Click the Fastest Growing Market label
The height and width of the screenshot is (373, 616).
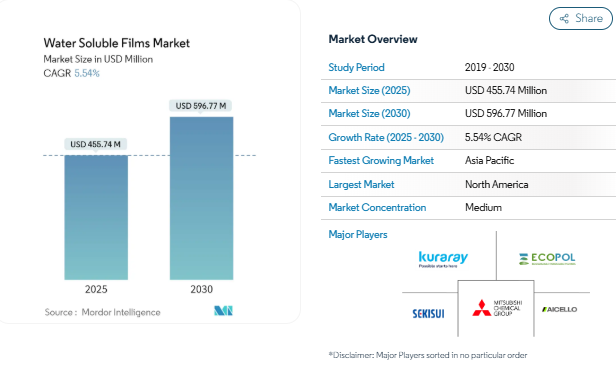click(x=381, y=160)
